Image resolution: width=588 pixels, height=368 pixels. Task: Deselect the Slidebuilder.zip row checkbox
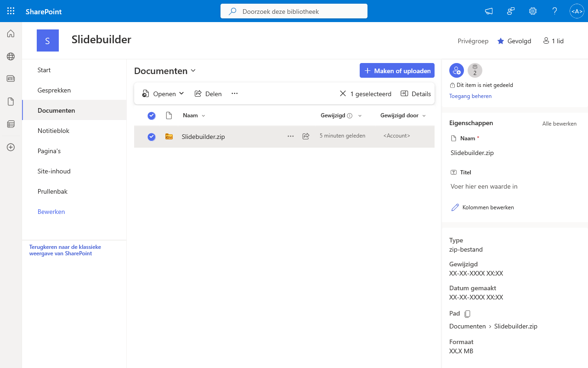tap(152, 137)
